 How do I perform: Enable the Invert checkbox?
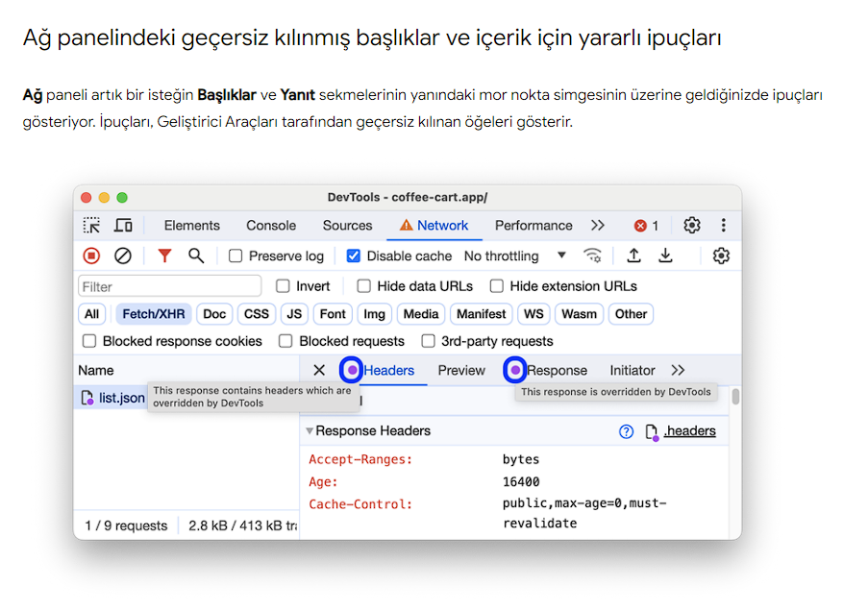(x=283, y=286)
